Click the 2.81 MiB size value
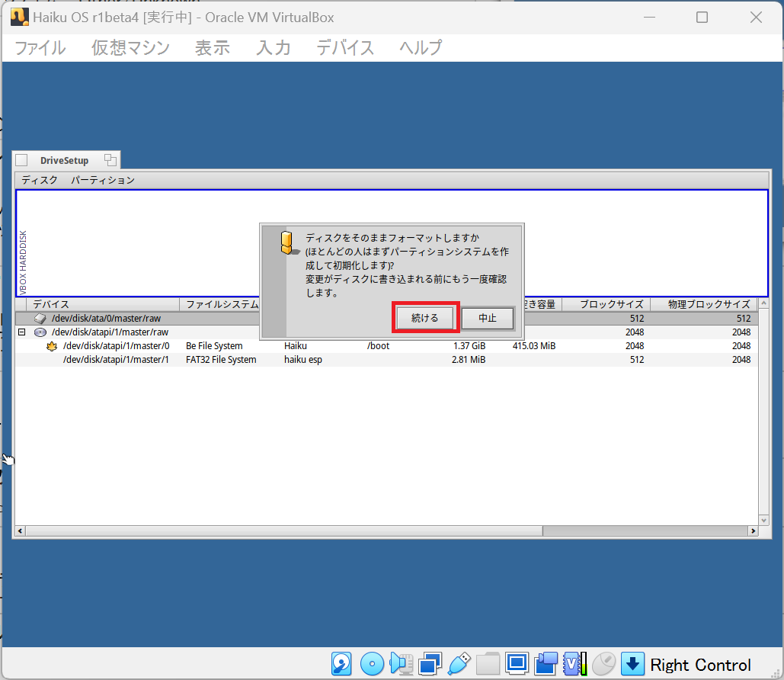 tap(469, 360)
